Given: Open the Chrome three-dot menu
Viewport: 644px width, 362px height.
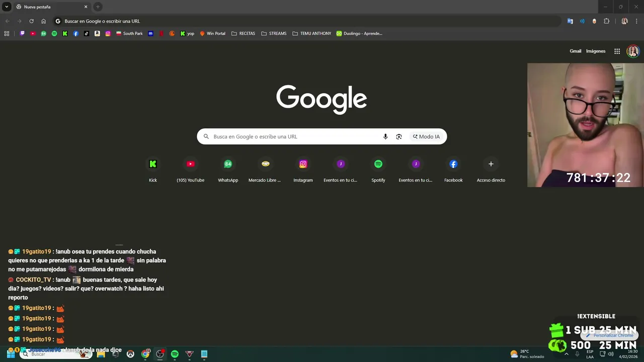Looking at the screenshot, I should (x=636, y=21).
